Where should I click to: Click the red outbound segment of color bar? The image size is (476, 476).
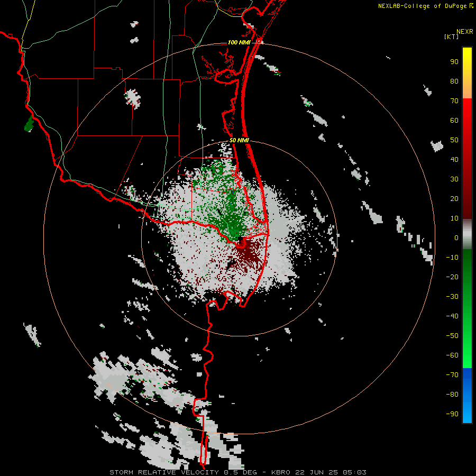467,159
